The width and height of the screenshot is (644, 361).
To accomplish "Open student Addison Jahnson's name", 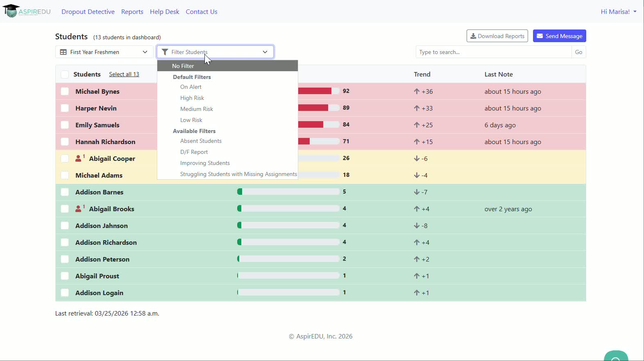I will pyautogui.click(x=102, y=226).
